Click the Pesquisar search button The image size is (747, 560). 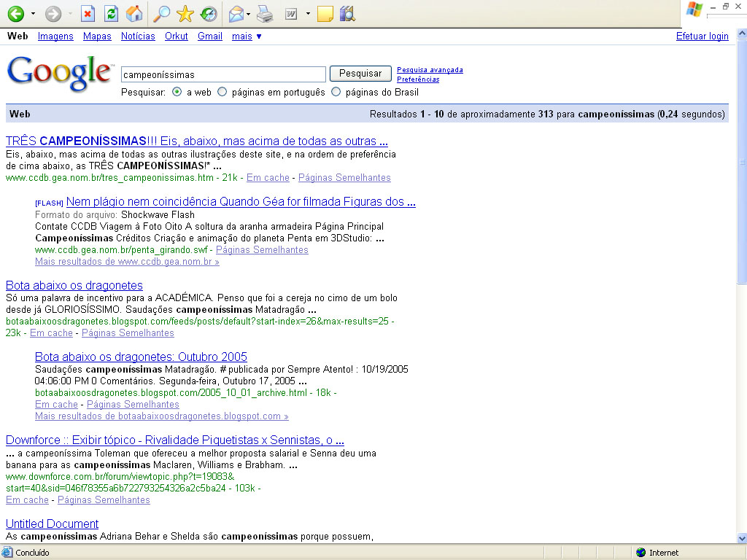coord(360,74)
